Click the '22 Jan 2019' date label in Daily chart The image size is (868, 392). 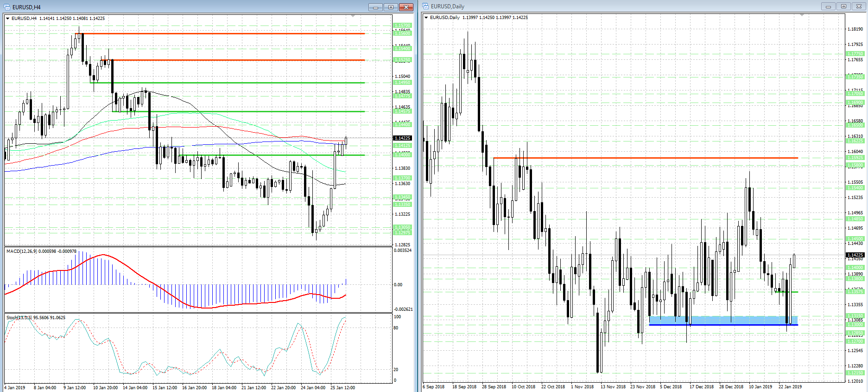click(790, 386)
